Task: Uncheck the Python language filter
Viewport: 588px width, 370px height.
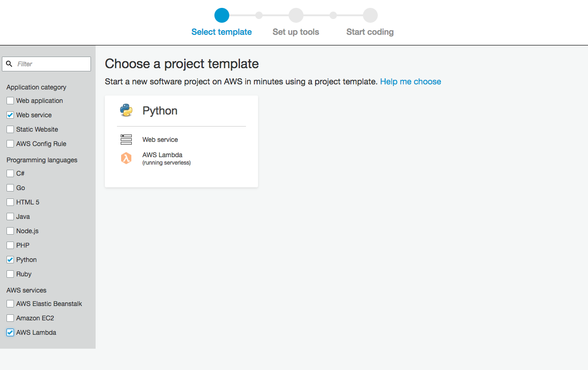Action: [x=10, y=260]
